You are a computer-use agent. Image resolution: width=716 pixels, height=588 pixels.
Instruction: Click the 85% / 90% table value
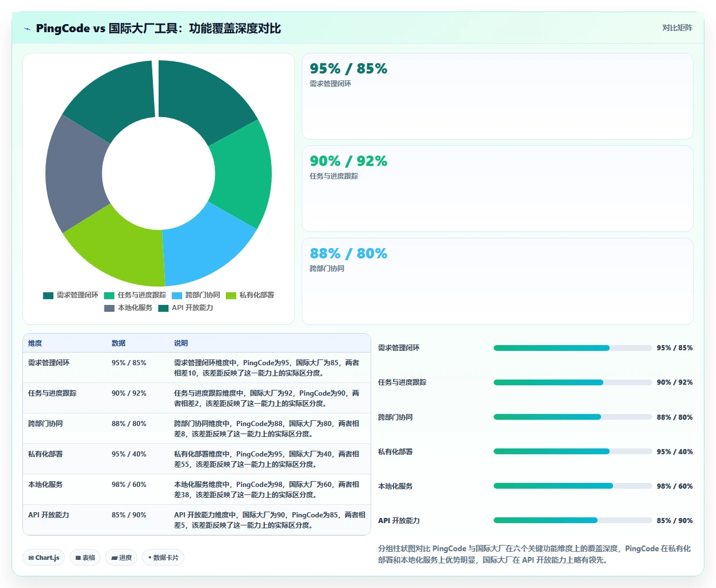pos(129,515)
